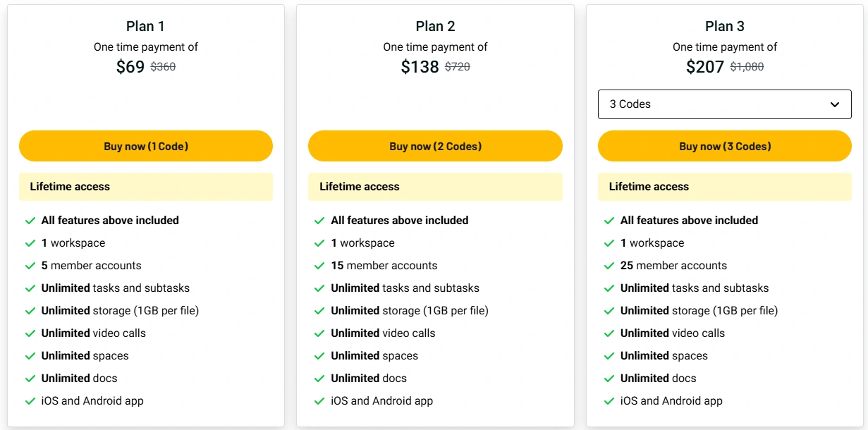The width and height of the screenshot is (868, 430).
Task: Click the chevron arrow of the codes selector
Action: pyautogui.click(x=835, y=104)
